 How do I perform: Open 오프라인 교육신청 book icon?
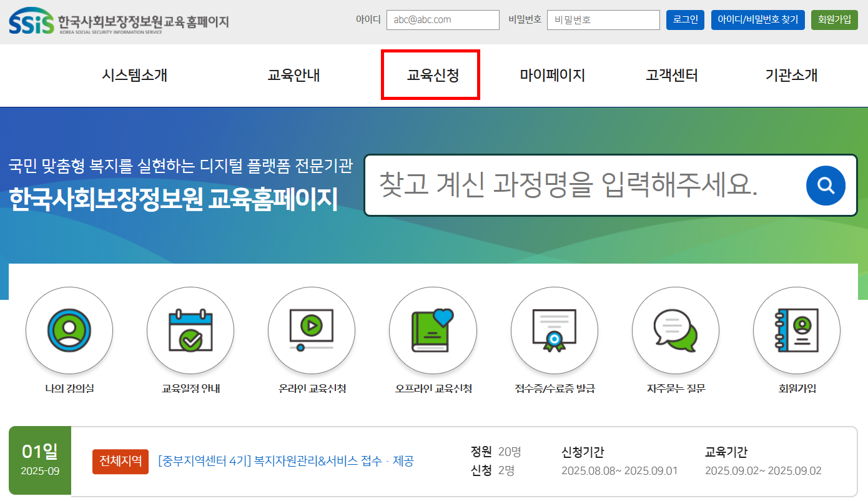pyautogui.click(x=433, y=330)
